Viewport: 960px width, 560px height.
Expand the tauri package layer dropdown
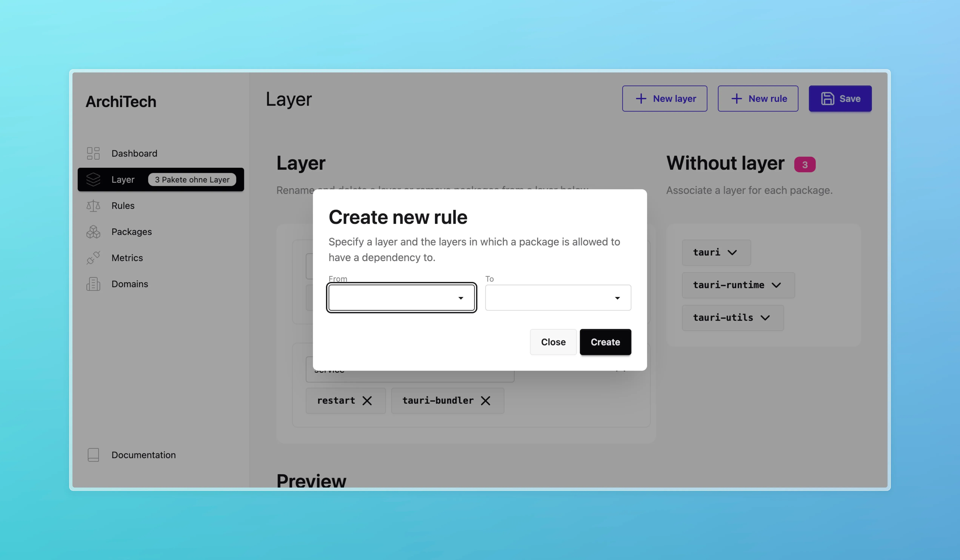point(716,253)
